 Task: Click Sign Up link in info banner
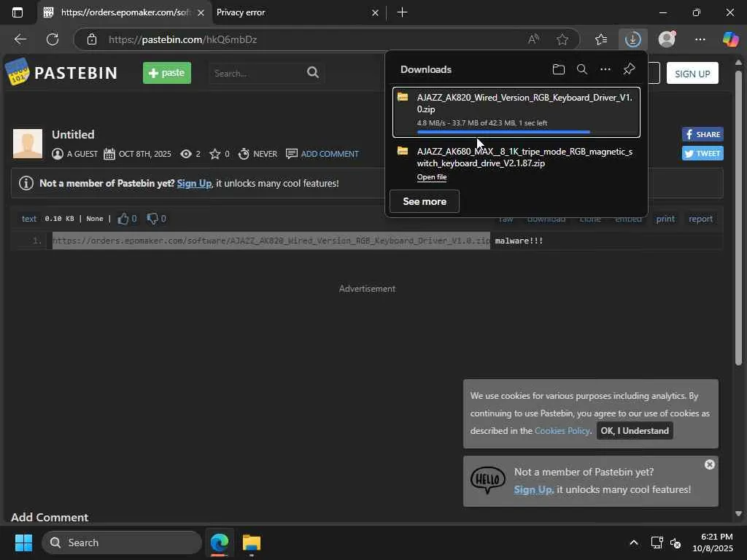194,183
